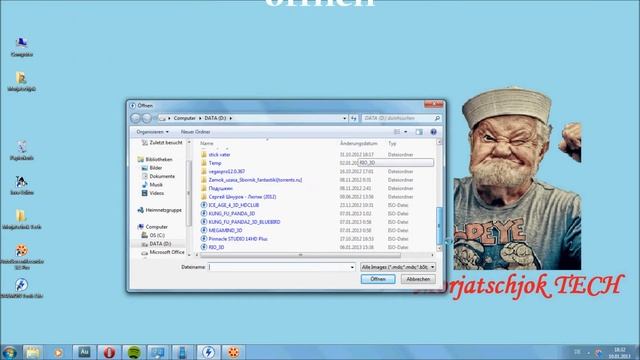Click the Back arrow in Öffnen dialog

136,118
